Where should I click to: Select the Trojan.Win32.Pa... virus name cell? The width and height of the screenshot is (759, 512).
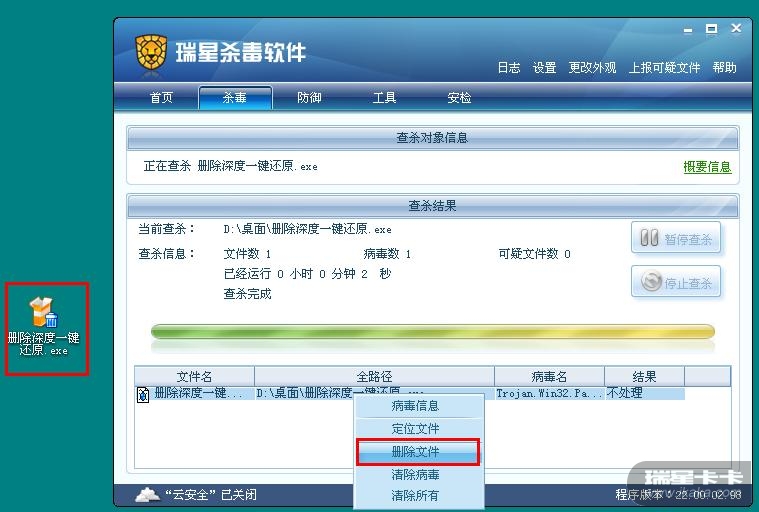pos(549,393)
